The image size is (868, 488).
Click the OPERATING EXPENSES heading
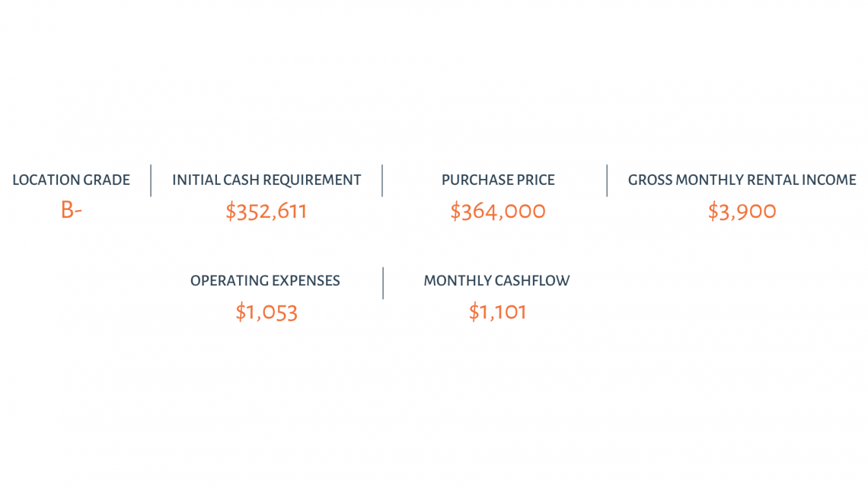[265, 280]
